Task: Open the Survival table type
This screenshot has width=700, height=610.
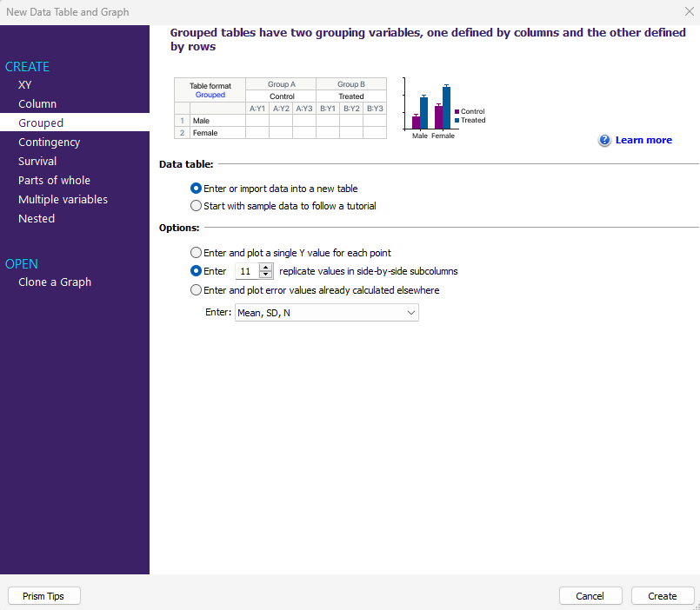Action: pos(37,161)
